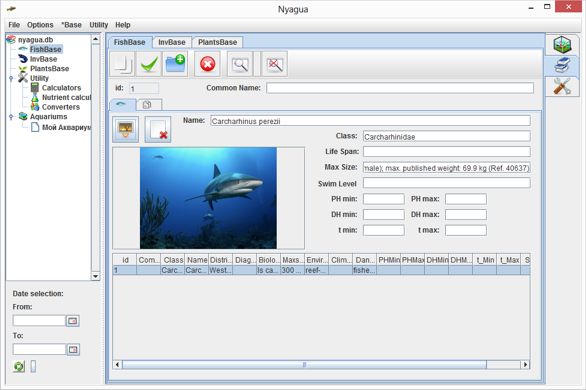This screenshot has width=586, height=390.
Task: Select InvBase in the database tree
Action: tap(43, 59)
